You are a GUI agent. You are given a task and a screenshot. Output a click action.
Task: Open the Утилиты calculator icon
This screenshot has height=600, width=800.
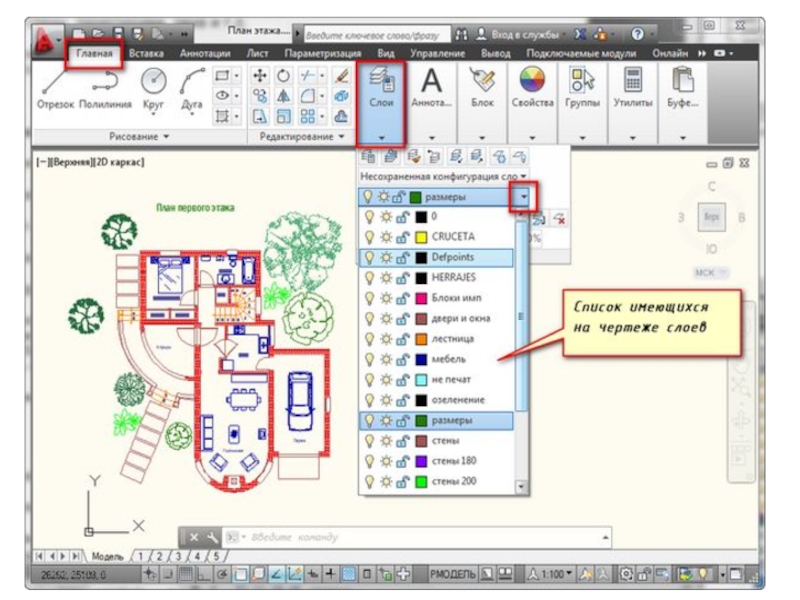(632, 85)
